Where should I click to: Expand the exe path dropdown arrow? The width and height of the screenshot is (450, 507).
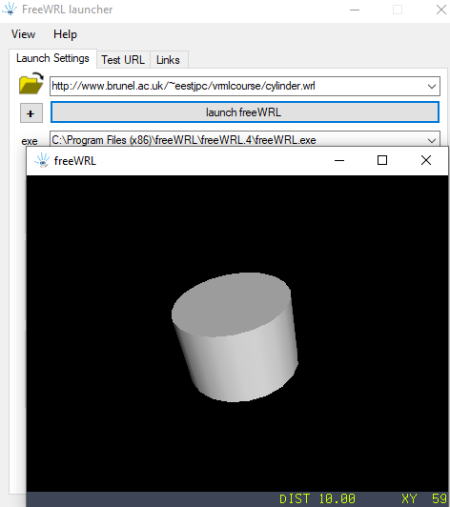point(432,140)
